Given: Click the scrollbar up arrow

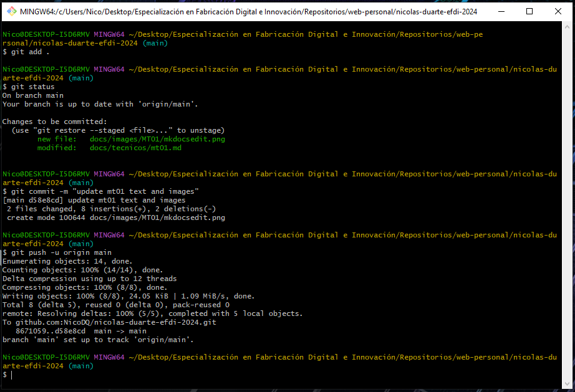Looking at the screenshot, I should 567,27.
